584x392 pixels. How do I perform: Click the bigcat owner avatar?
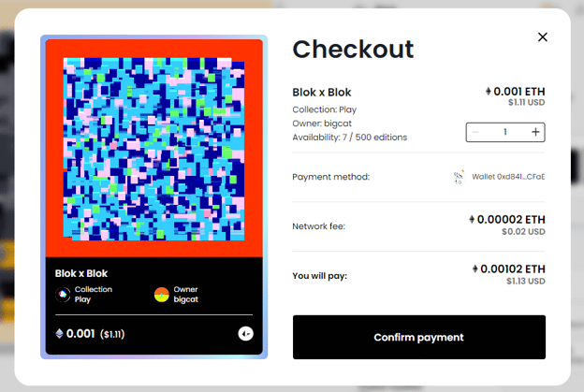(x=162, y=295)
